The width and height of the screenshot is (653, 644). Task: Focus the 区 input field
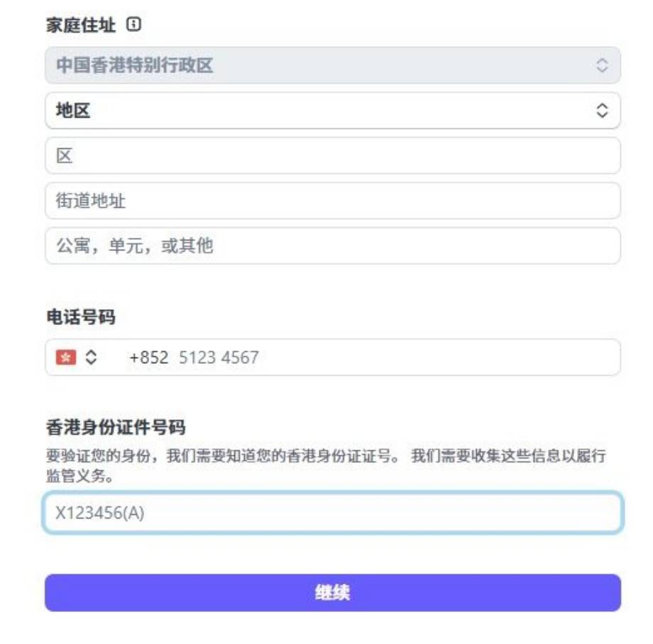(x=332, y=156)
